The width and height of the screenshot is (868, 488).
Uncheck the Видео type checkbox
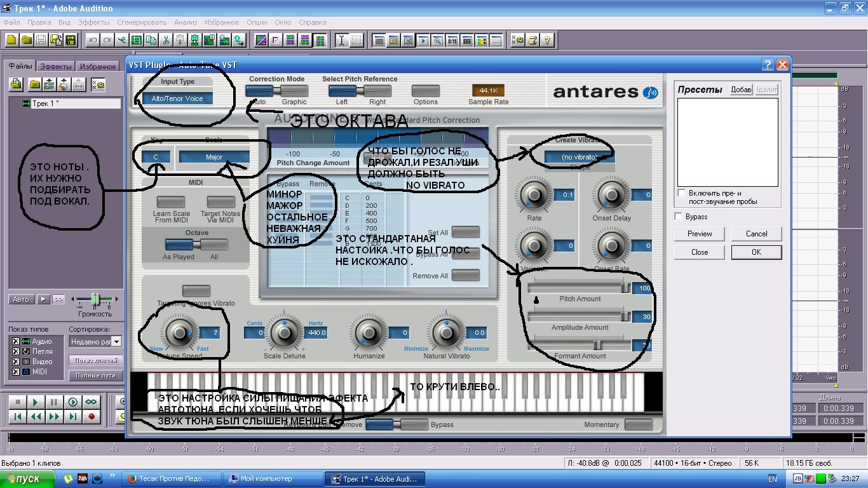(16, 362)
